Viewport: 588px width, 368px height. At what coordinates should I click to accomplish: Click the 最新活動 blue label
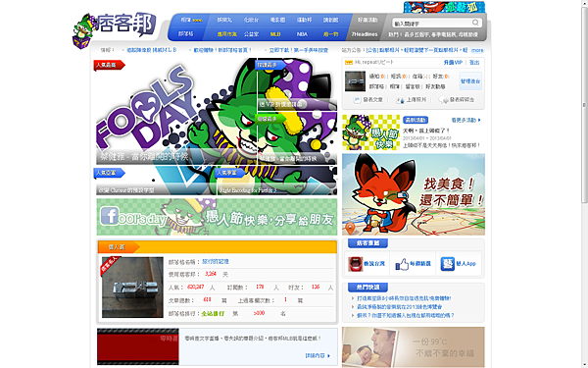point(416,120)
